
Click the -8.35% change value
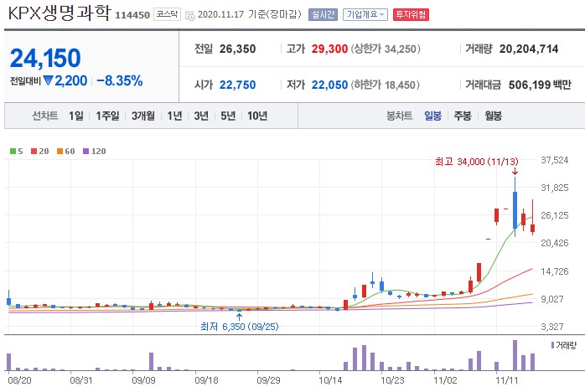pyautogui.click(x=119, y=80)
